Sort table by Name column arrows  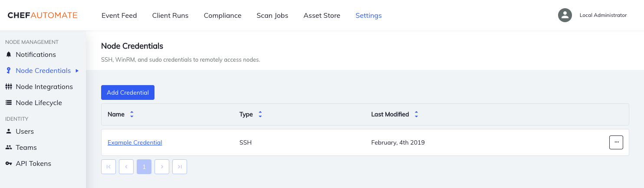point(132,115)
